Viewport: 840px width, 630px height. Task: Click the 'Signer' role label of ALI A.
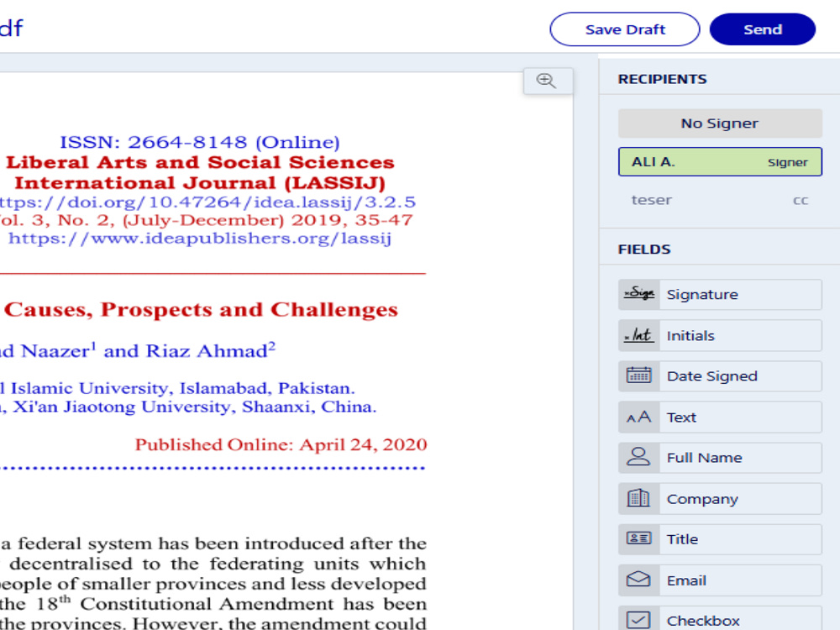point(788,162)
